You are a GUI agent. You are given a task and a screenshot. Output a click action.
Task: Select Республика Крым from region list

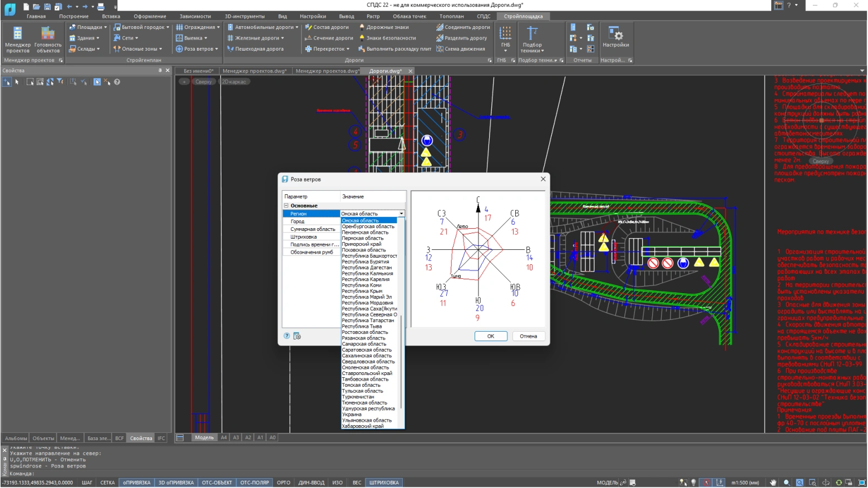tap(362, 291)
